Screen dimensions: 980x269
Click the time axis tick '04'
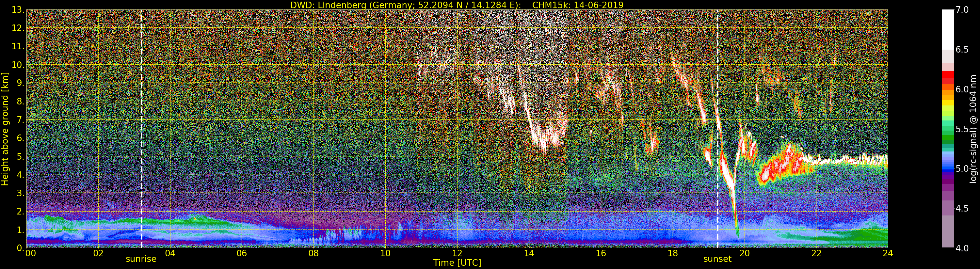click(x=170, y=253)
